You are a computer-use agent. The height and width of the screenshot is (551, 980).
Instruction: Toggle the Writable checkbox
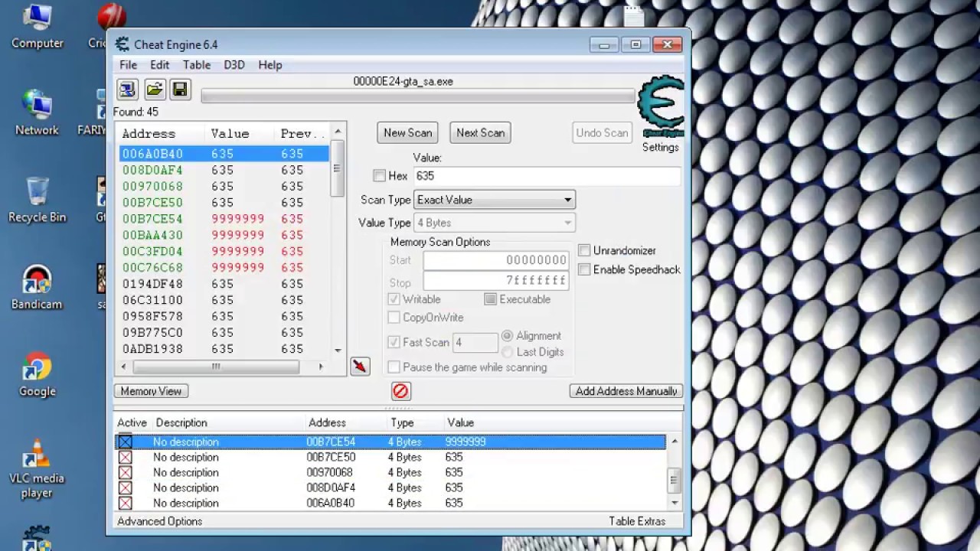(x=394, y=299)
